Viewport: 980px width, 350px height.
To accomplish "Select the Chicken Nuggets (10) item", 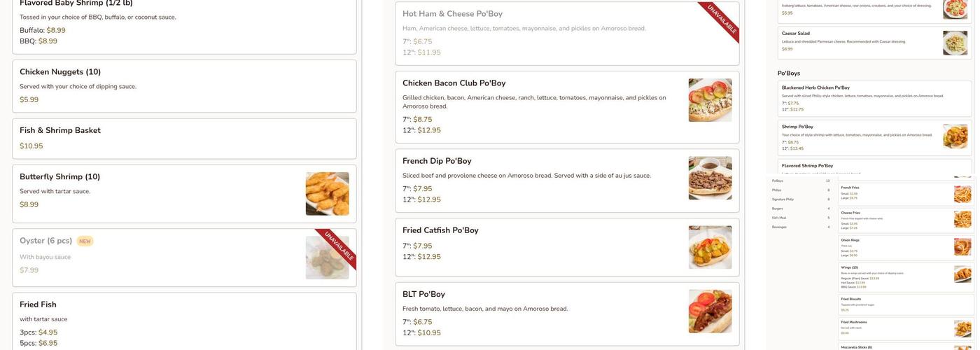I will (x=60, y=72).
